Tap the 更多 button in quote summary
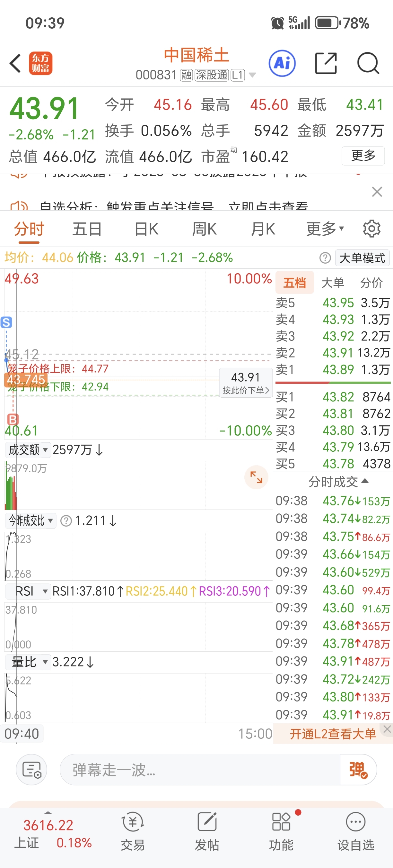The image size is (393, 868). tap(363, 156)
